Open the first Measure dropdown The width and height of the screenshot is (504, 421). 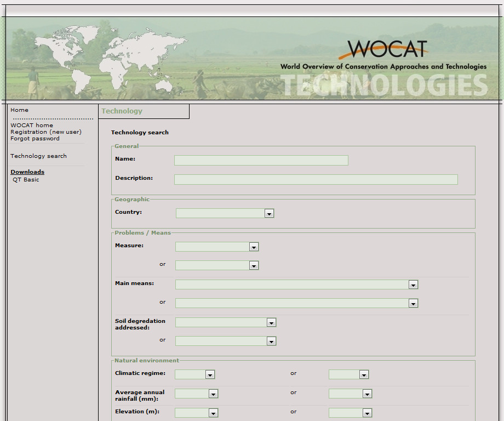[216, 247]
